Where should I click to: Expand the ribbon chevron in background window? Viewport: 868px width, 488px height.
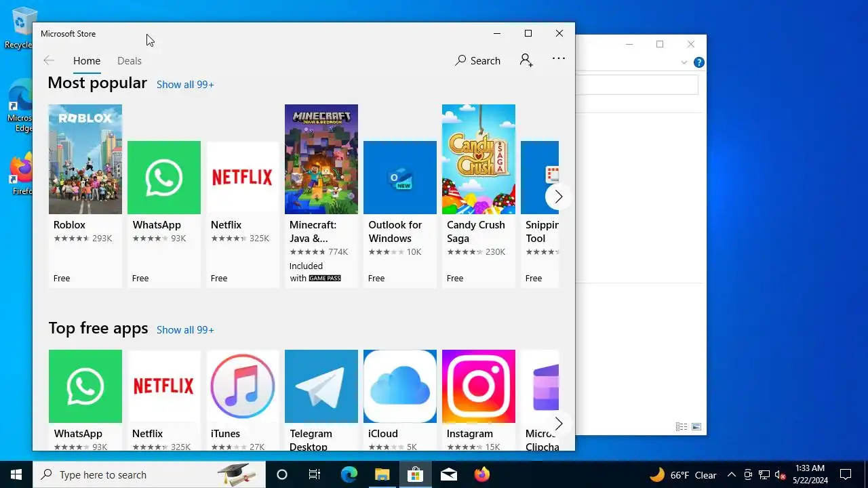[x=684, y=62]
